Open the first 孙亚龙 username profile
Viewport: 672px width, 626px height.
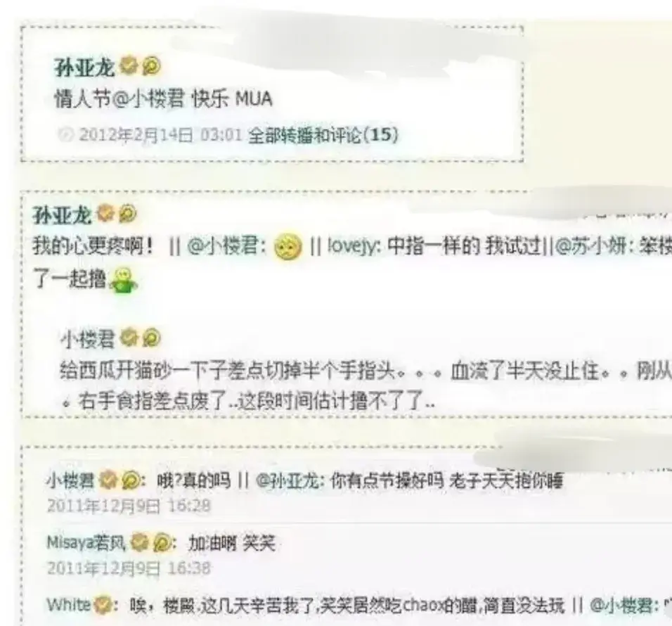coord(85,68)
